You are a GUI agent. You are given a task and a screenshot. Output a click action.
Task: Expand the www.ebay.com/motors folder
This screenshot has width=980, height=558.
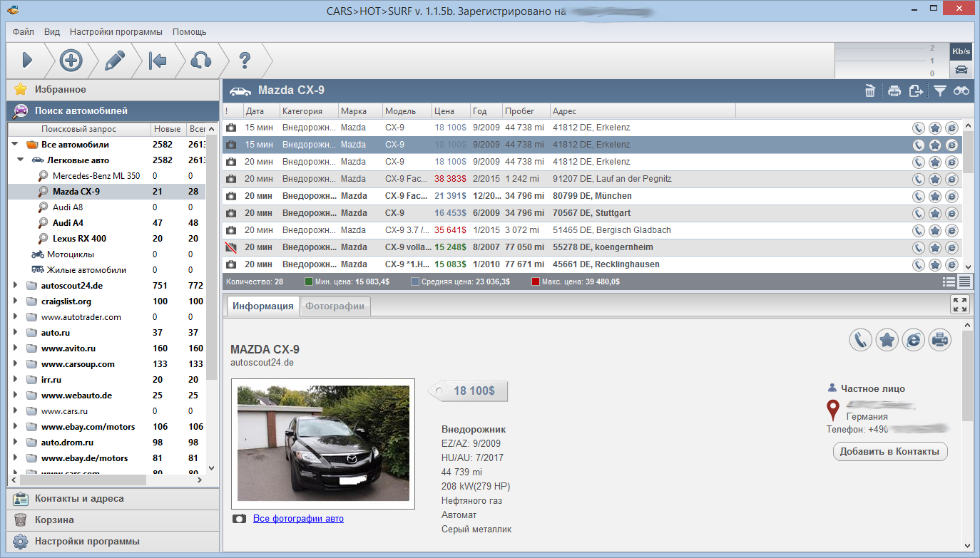[15, 427]
